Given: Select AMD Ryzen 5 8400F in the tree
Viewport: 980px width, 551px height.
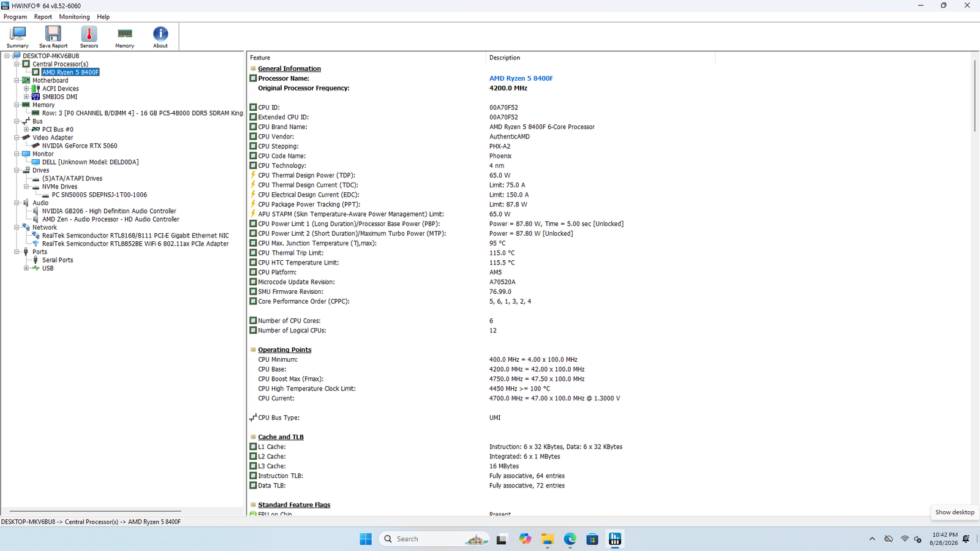Looking at the screenshot, I should [70, 72].
